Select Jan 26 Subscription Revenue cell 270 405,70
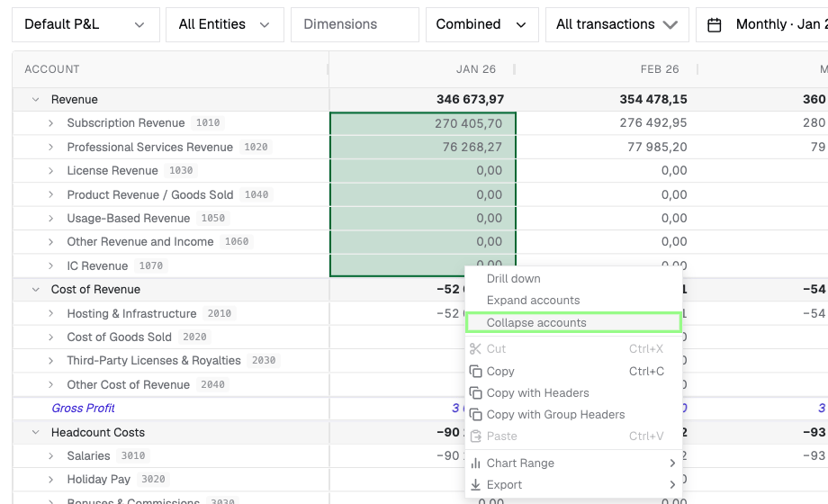The width and height of the screenshot is (828, 504). 423,123
